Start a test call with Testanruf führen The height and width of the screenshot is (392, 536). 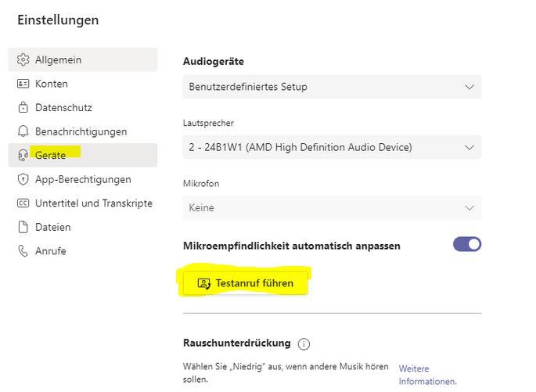[246, 283]
